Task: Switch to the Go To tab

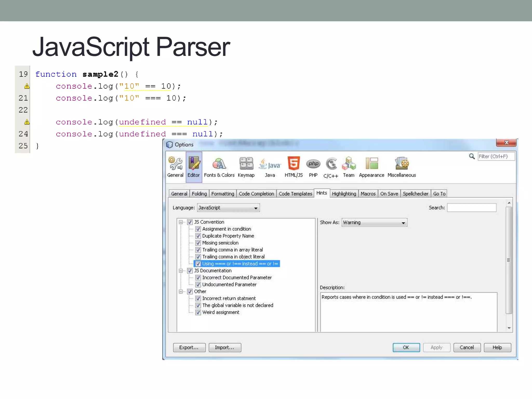Action: coord(439,194)
